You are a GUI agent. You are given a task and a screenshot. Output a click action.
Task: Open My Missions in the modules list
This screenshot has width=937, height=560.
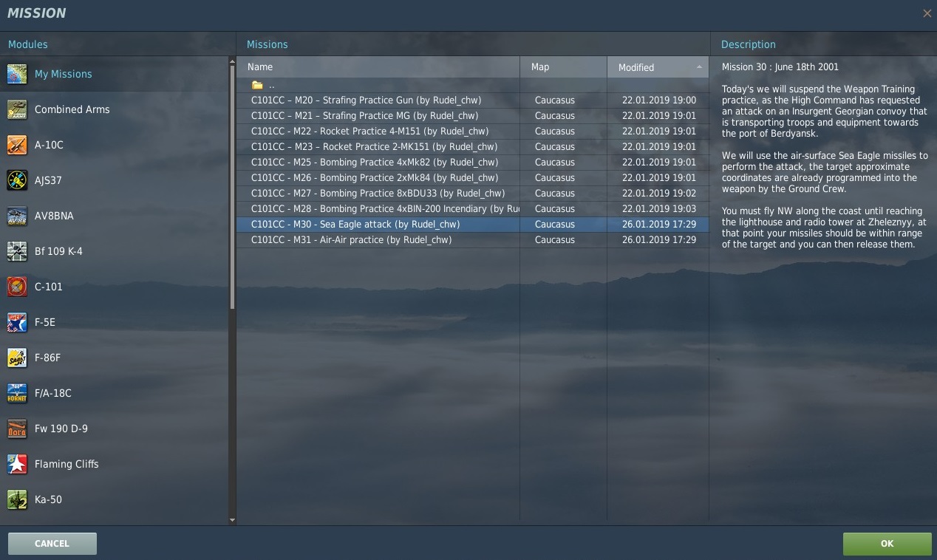click(x=63, y=74)
